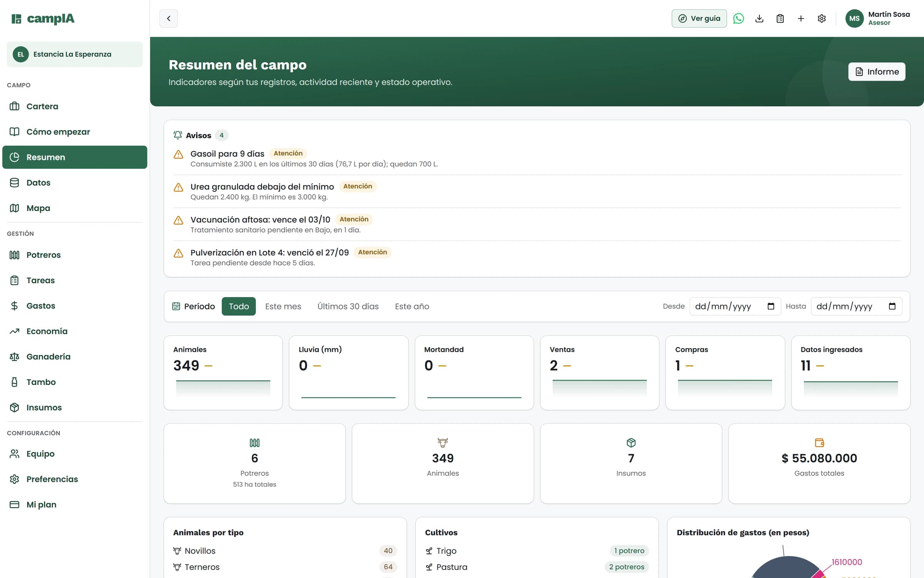Open Preferencias in the sidebar
The width and height of the screenshot is (924, 578).
(x=75, y=479)
